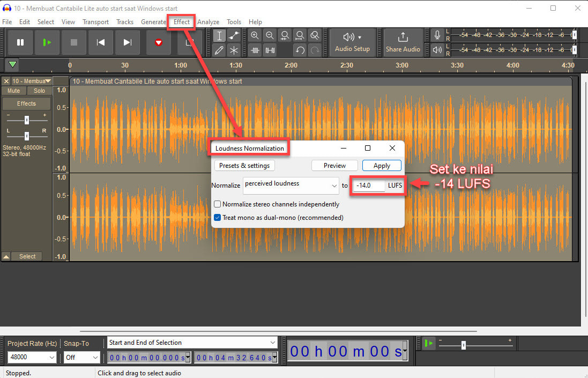Open the Effect menu
Image resolution: width=588 pixels, height=378 pixels.
click(x=182, y=22)
